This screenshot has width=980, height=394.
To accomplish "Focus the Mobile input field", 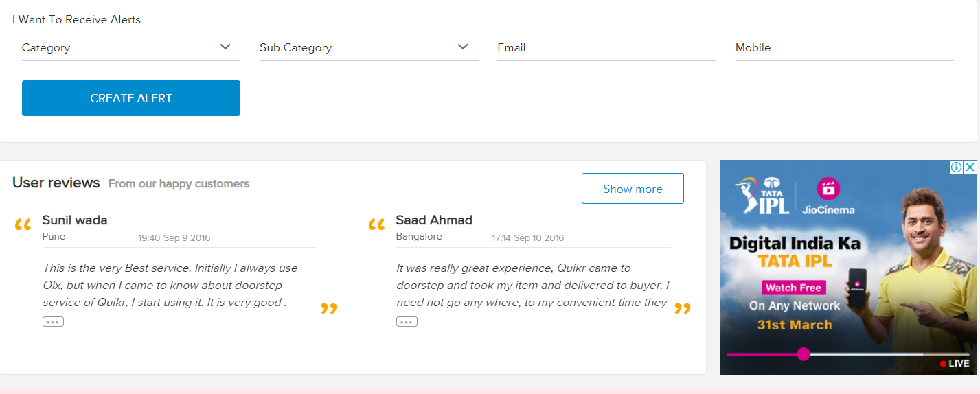I will [845, 47].
